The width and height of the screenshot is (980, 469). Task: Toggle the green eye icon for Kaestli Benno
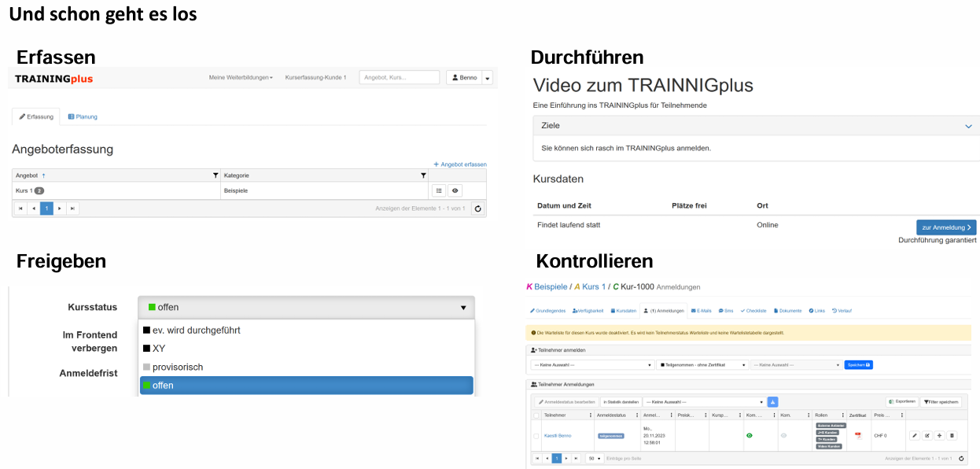(x=750, y=435)
